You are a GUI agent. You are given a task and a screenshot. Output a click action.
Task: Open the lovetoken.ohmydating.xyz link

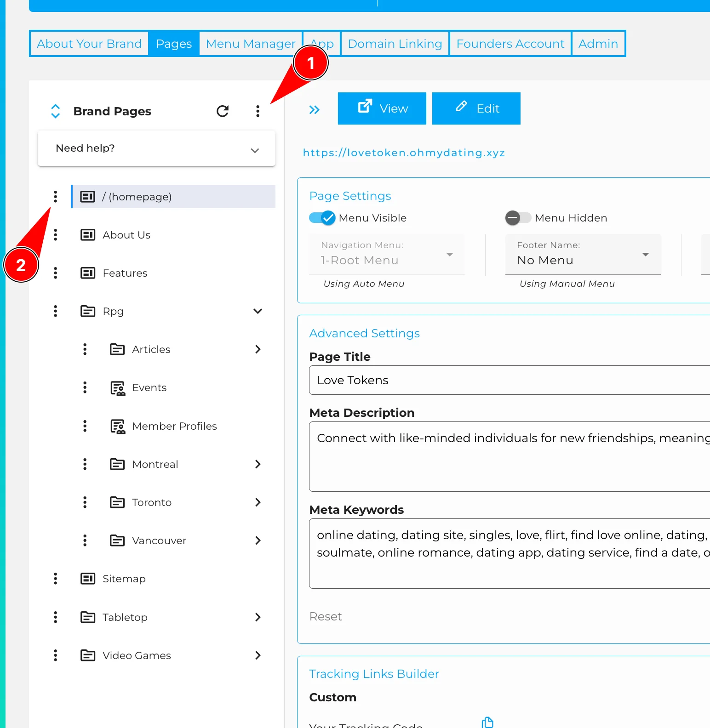click(x=404, y=153)
